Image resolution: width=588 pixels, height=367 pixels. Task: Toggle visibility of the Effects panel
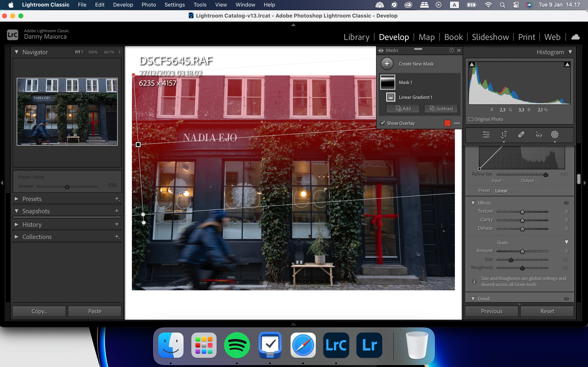coord(566,203)
